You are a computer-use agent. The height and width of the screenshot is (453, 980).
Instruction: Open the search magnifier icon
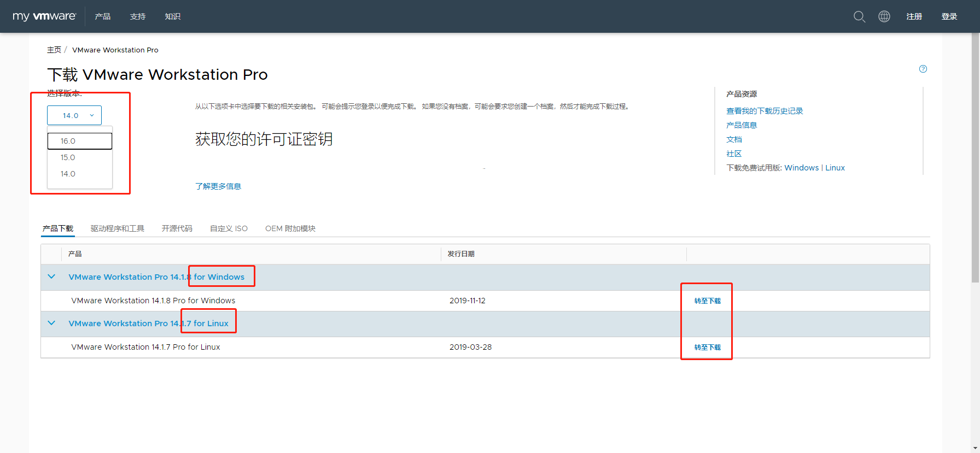pyautogui.click(x=859, y=16)
